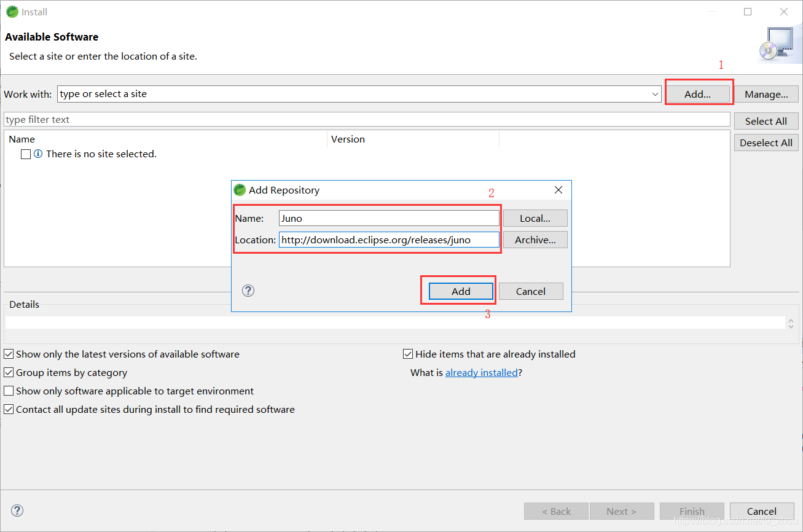Confirm with Add button in Add Repository dialog
This screenshot has width=803, height=532.
(461, 291)
